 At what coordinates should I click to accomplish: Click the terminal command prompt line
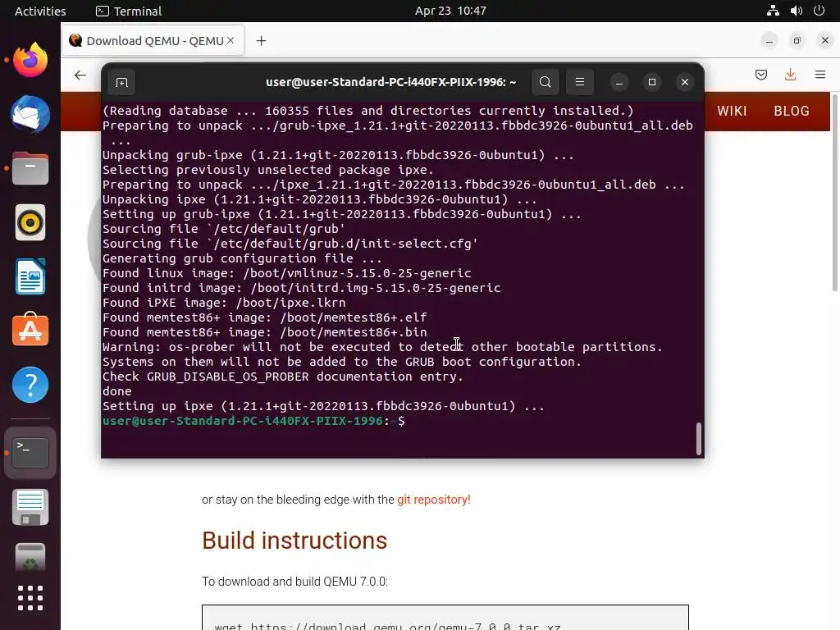pos(254,421)
